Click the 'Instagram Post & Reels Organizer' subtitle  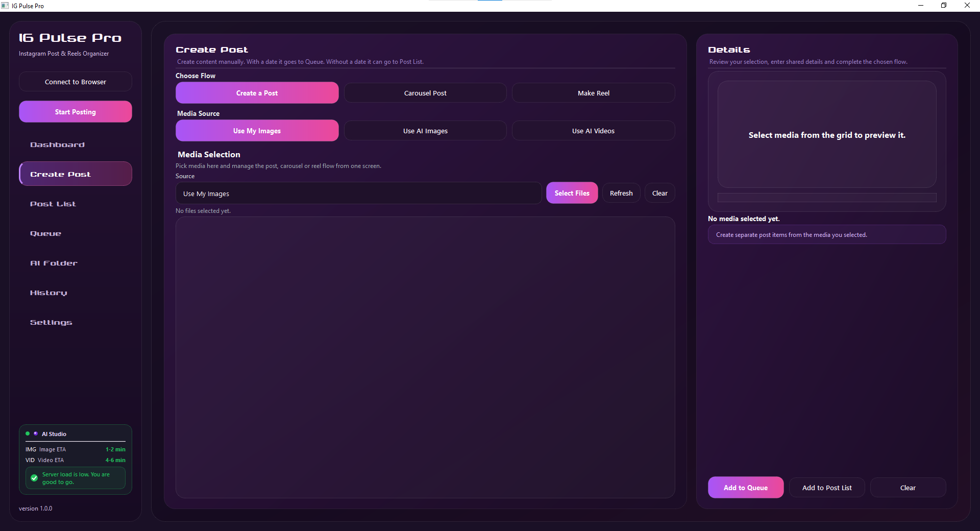point(64,54)
